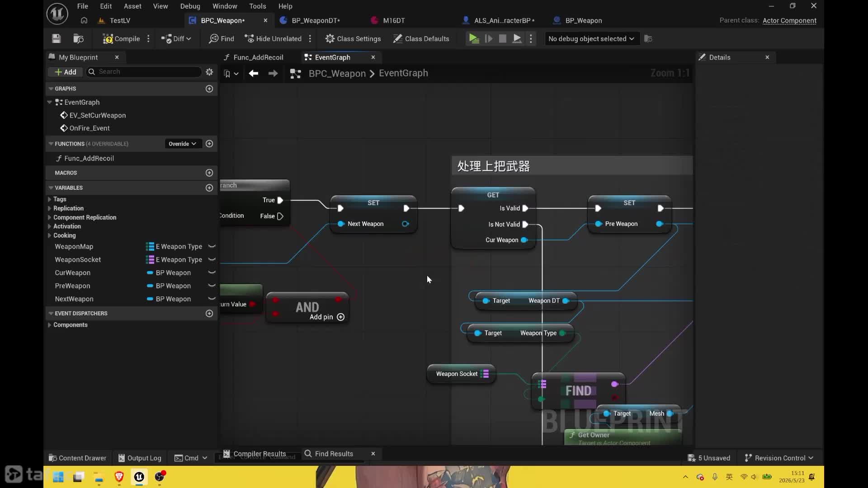Click the WeaponMap type color pill
This screenshot has height=488, width=868.
click(x=150, y=247)
